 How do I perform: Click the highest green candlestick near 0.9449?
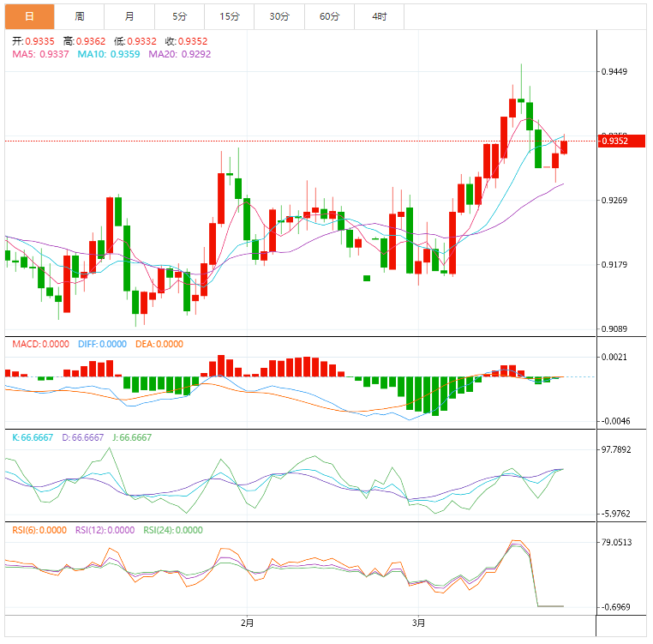click(x=521, y=100)
